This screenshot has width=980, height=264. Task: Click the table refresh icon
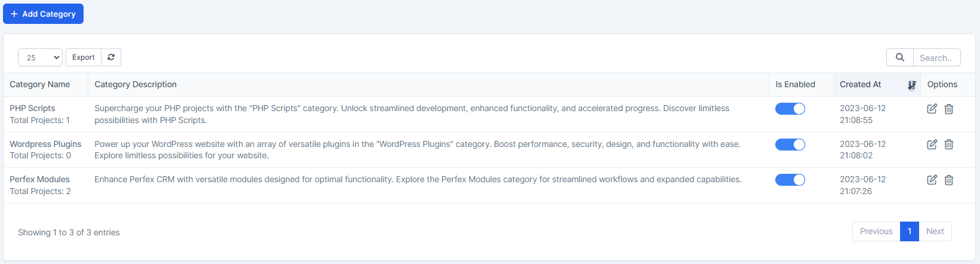click(x=111, y=57)
